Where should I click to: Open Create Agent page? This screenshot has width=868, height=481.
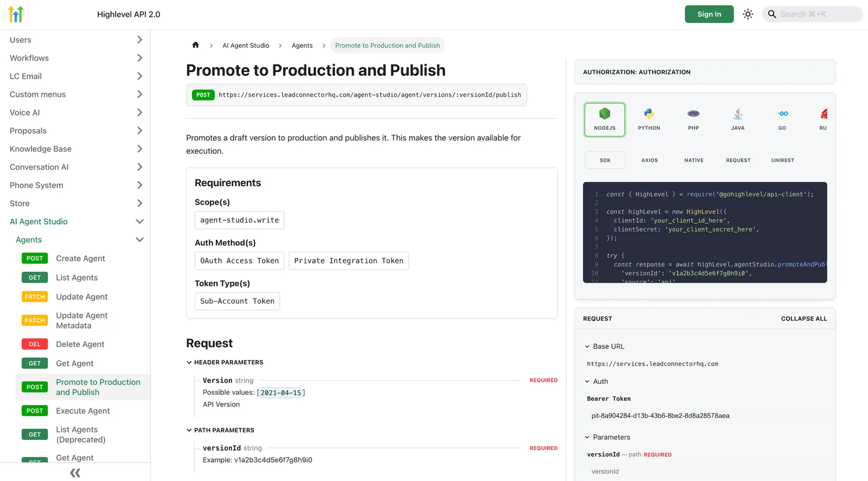[81, 258]
